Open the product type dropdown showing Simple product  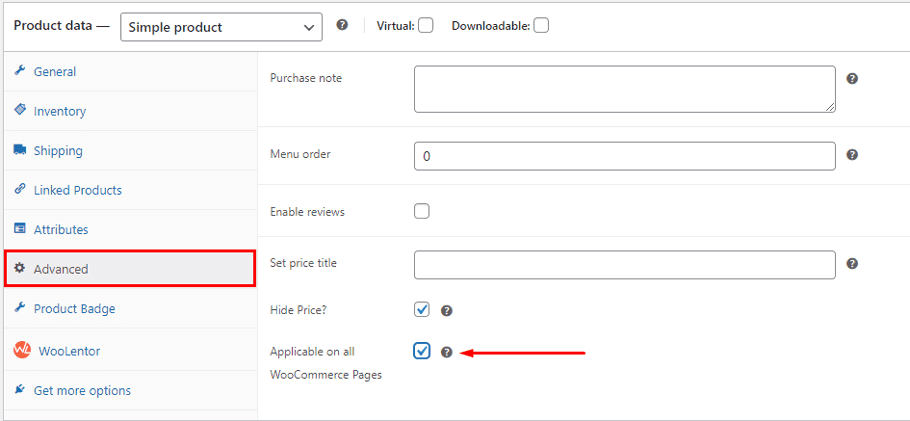[x=221, y=27]
